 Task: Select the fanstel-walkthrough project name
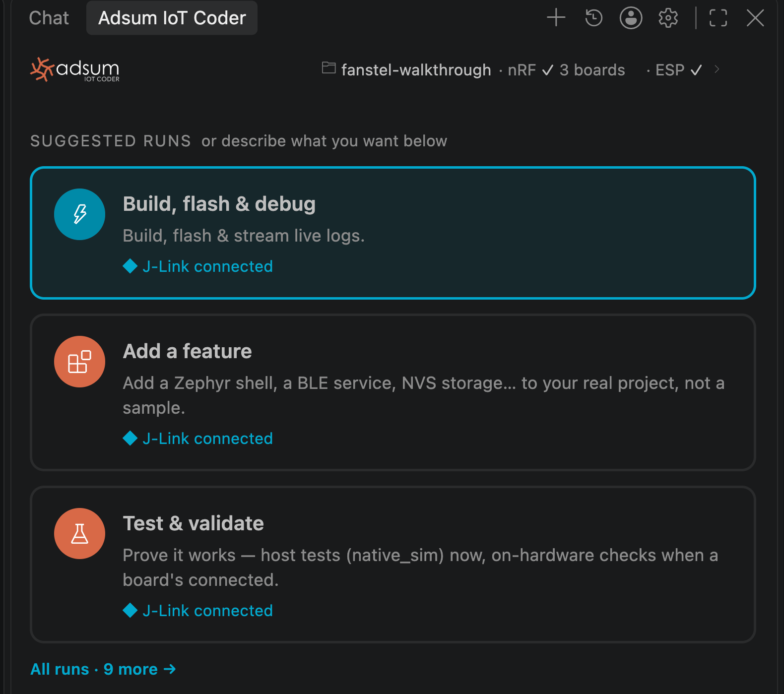[416, 70]
